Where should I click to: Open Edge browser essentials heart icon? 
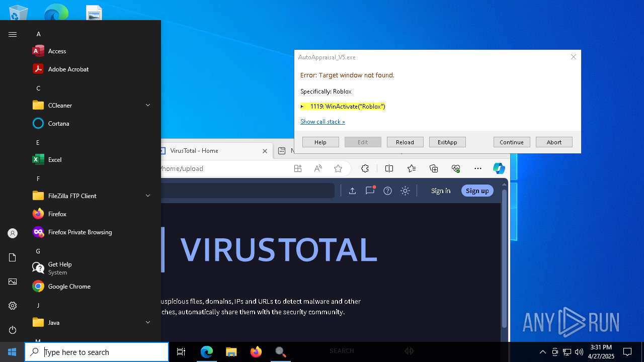456,168
